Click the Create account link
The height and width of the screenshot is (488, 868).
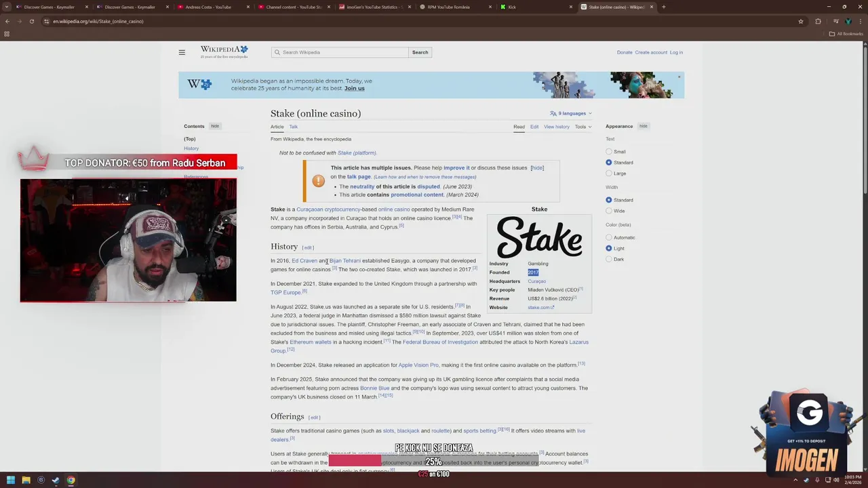(x=651, y=52)
